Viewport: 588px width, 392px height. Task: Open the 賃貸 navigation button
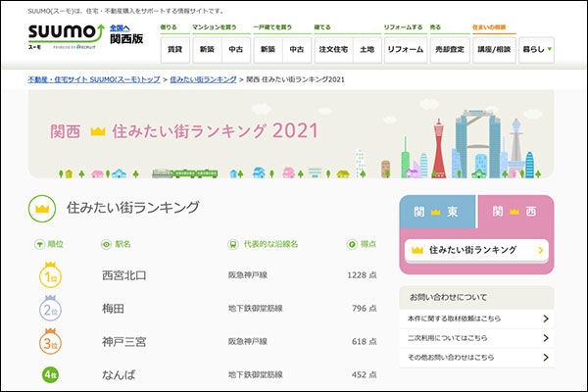[175, 50]
